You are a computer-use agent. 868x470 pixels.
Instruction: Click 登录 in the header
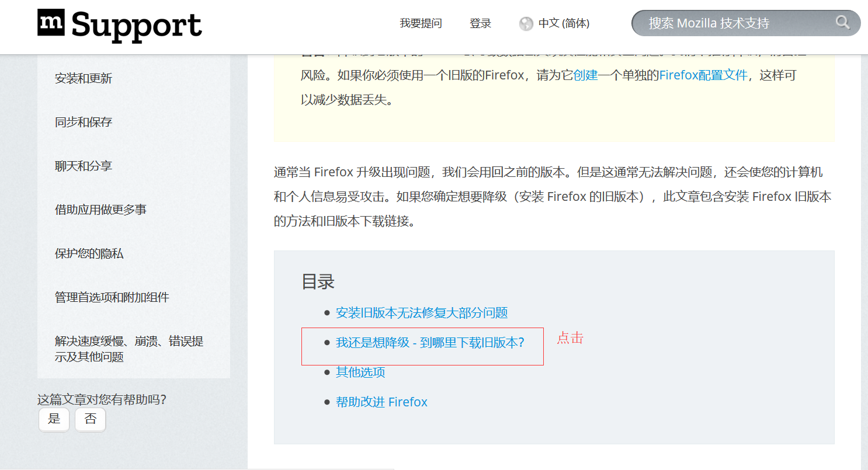480,23
